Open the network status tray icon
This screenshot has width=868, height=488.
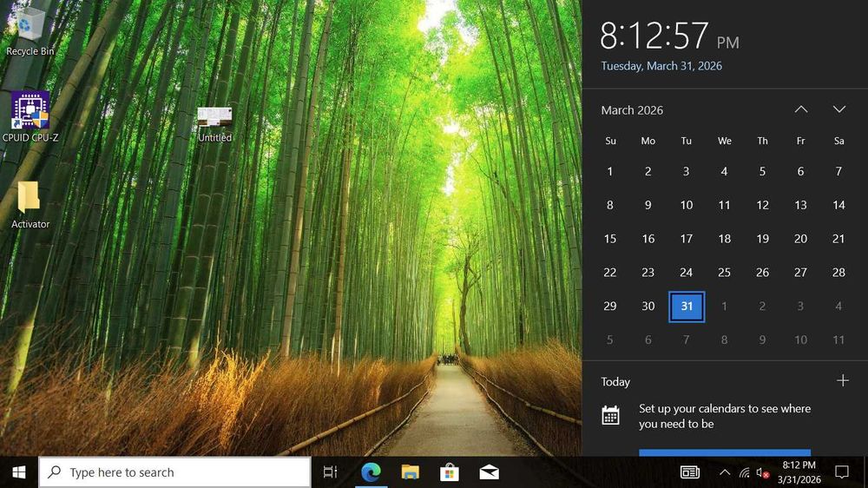745,472
